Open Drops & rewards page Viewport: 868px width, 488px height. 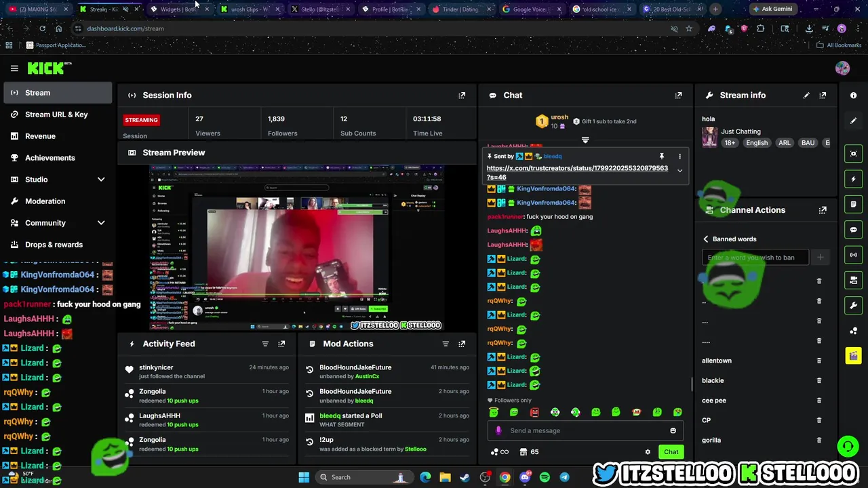coord(58,245)
